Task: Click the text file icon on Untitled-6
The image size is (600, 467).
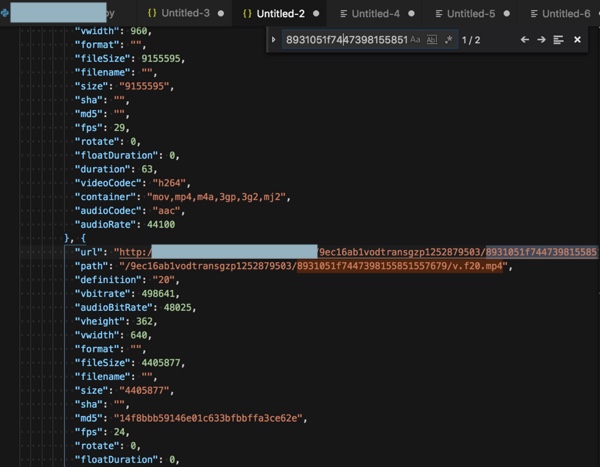Action: click(534, 14)
